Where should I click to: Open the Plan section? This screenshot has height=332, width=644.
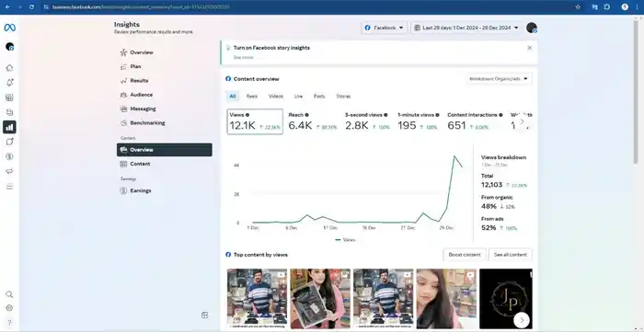[x=165, y=66]
